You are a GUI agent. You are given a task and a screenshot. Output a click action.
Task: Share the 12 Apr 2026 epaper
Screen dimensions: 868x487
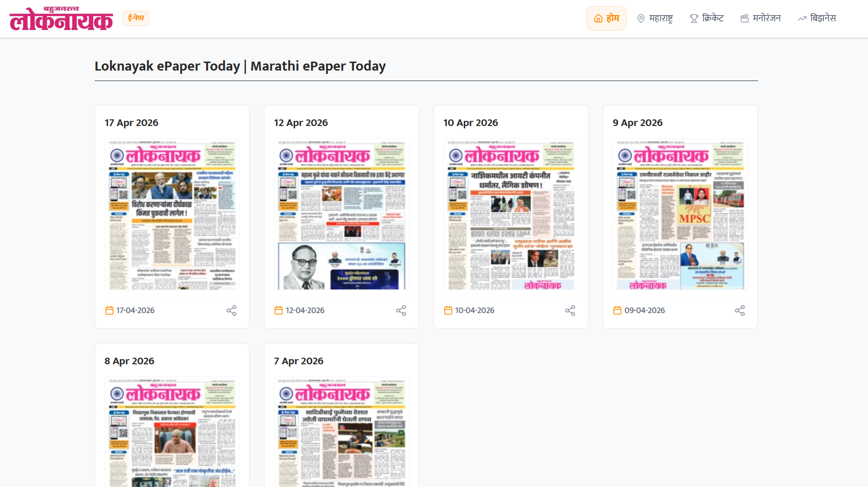point(401,310)
